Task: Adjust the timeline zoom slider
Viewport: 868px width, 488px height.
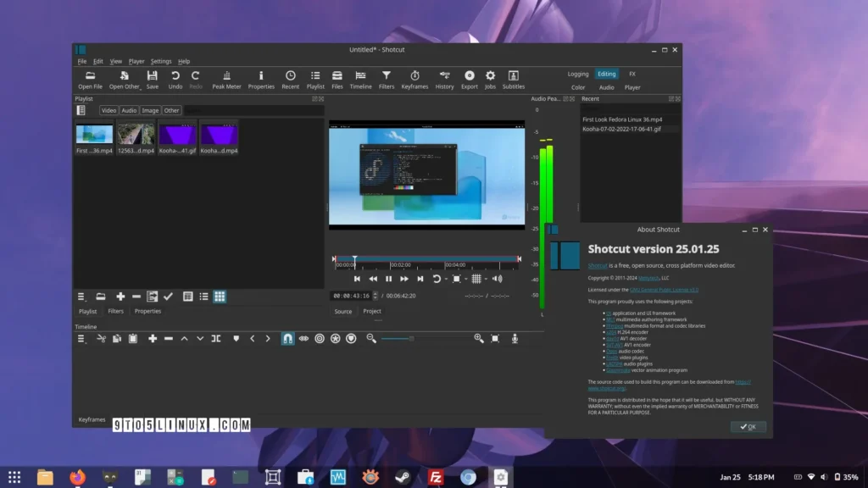Action: tap(412, 338)
